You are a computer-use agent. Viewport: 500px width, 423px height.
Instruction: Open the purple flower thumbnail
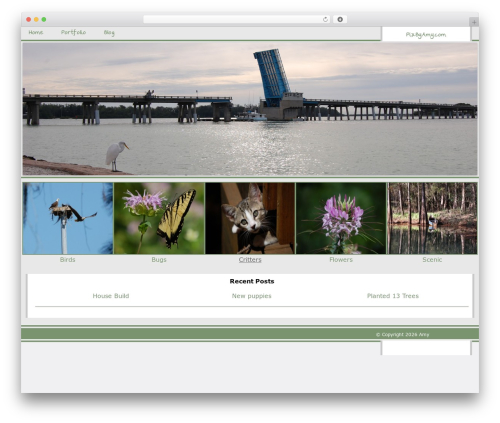pos(341,218)
